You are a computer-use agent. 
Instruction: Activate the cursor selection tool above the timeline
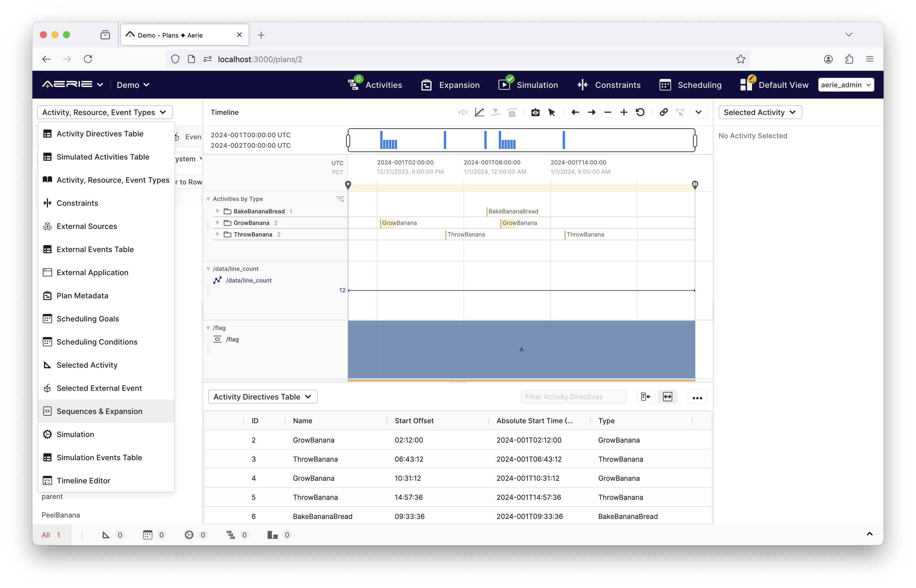(552, 112)
